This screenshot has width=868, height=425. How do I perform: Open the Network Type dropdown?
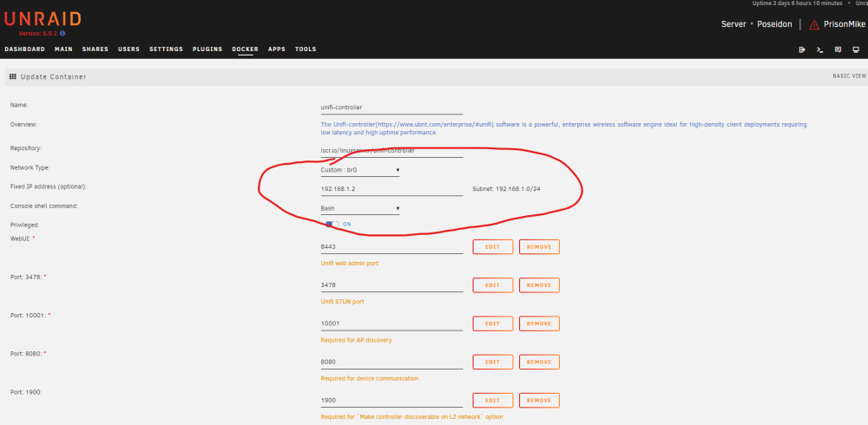click(x=360, y=170)
